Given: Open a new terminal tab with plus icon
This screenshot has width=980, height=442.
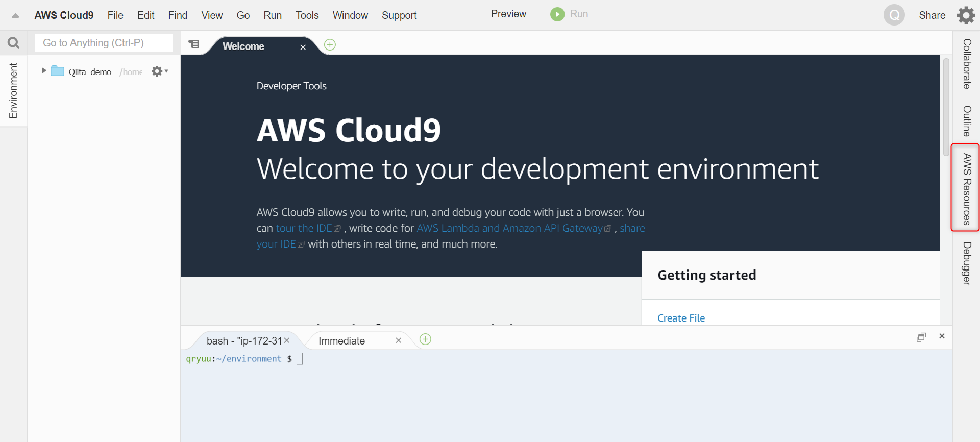Looking at the screenshot, I should click(x=425, y=339).
